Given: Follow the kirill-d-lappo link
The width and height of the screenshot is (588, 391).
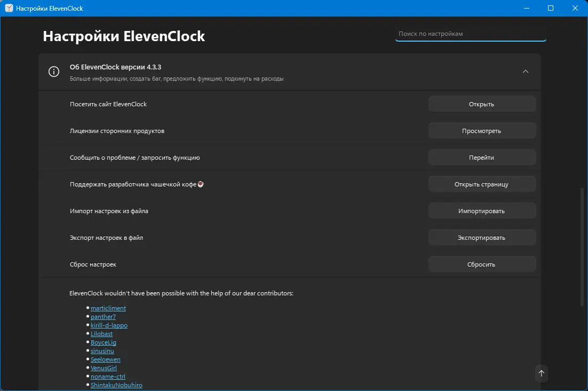Looking at the screenshot, I should [109, 325].
